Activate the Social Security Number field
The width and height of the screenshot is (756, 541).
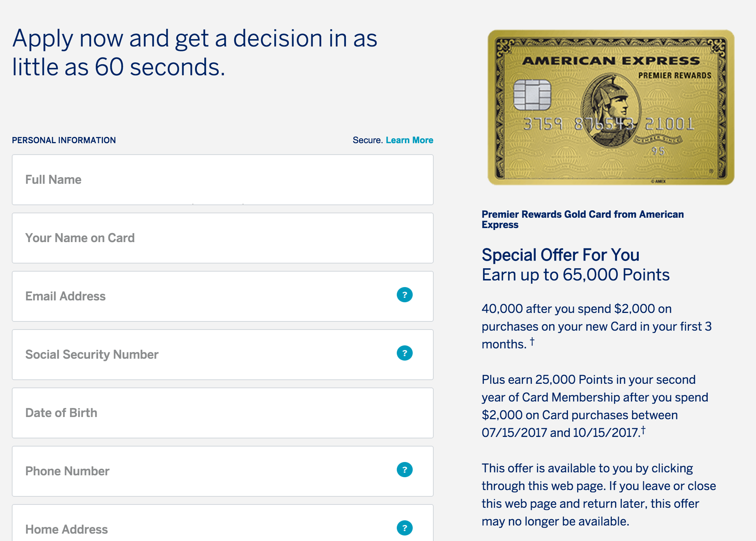(x=223, y=355)
